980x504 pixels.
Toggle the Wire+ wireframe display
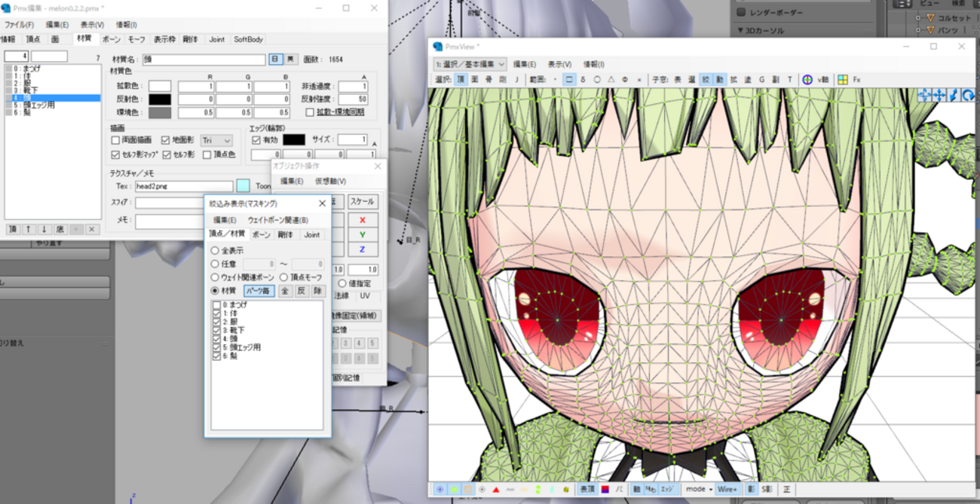click(727, 490)
